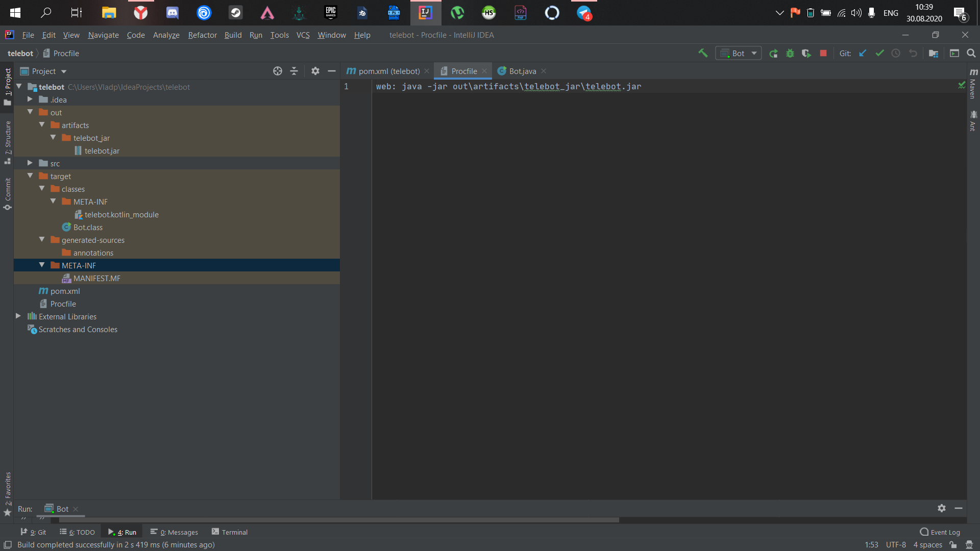Collapse the out folder
This screenshot has width=980, height=551.
click(30, 112)
